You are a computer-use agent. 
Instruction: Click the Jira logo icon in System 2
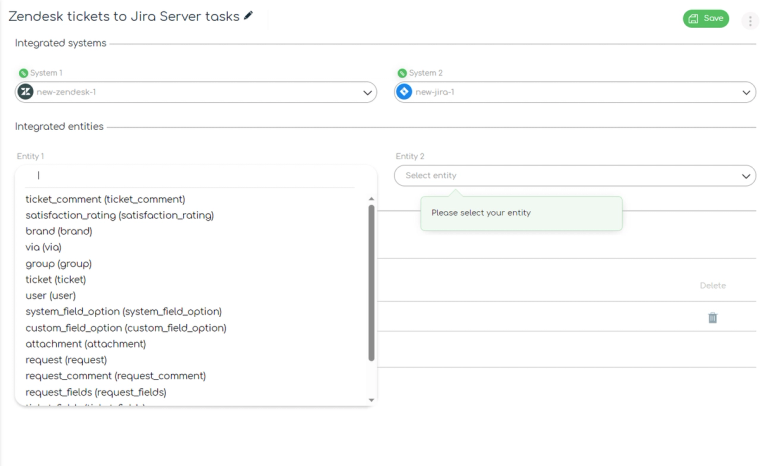404,92
